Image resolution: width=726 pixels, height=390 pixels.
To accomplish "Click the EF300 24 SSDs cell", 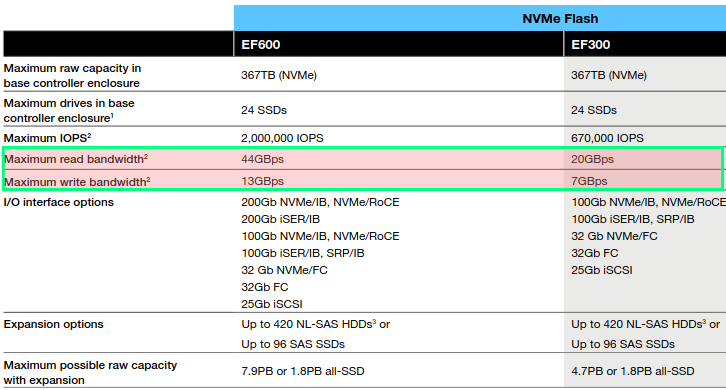I will [594, 110].
